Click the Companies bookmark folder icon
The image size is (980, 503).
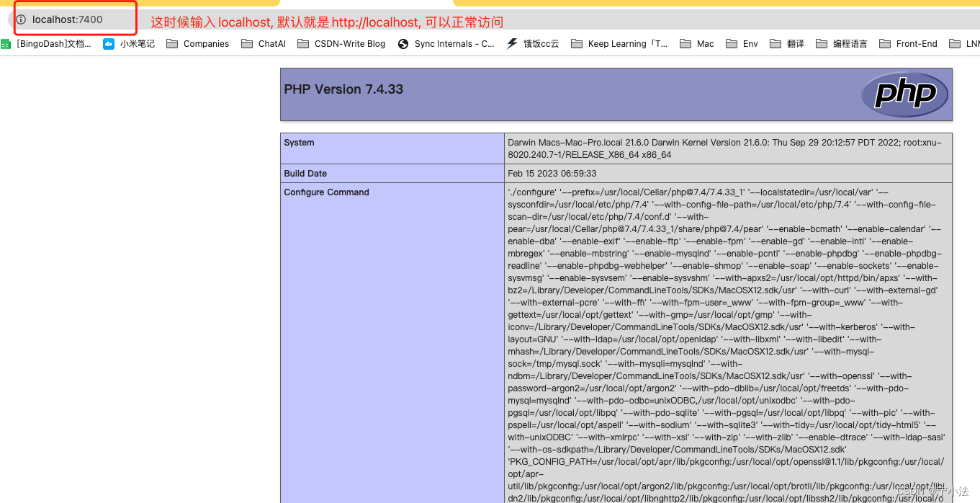click(x=171, y=43)
